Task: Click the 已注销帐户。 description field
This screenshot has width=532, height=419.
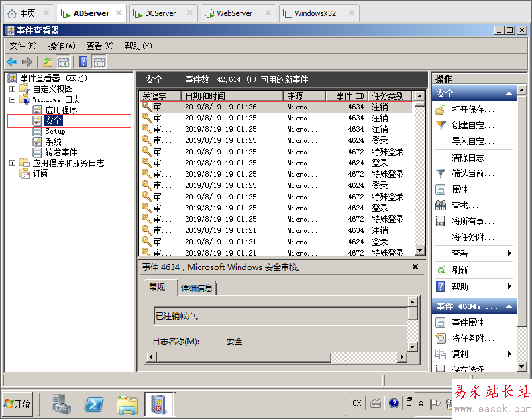Action: point(281,316)
